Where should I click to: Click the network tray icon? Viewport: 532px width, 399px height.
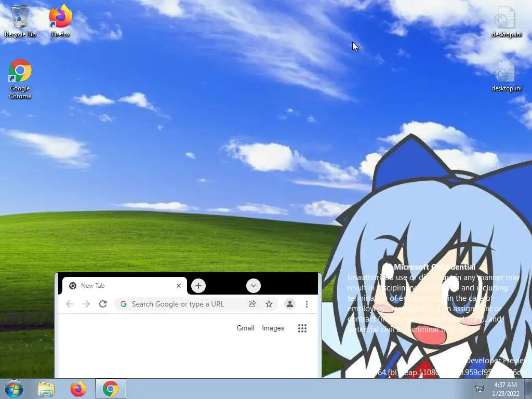pyautogui.click(x=480, y=389)
